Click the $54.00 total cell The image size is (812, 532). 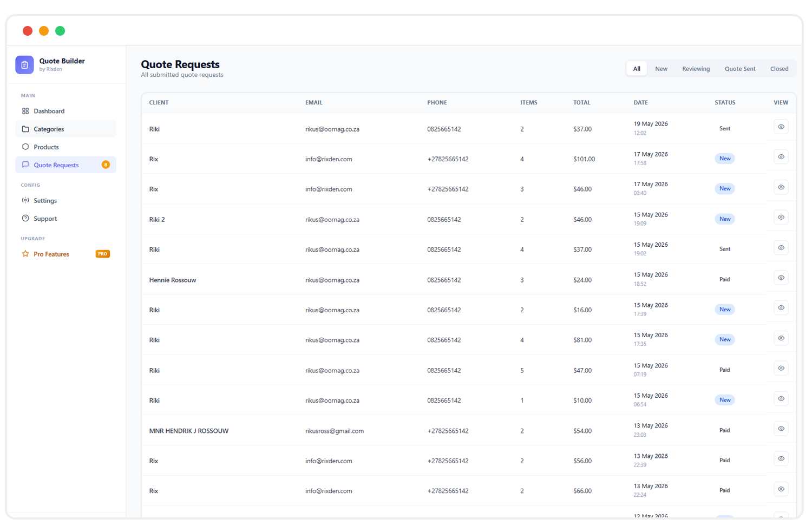pyautogui.click(x=582, y=431)
